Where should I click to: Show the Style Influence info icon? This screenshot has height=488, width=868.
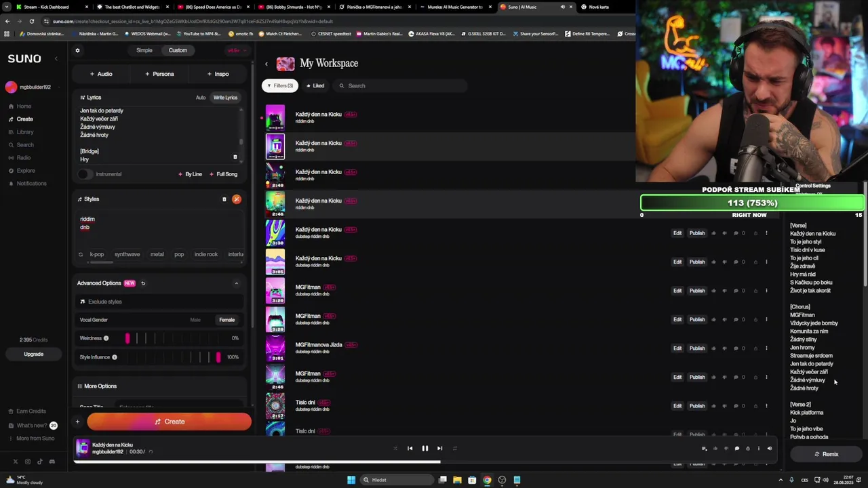tap(115, 357)
